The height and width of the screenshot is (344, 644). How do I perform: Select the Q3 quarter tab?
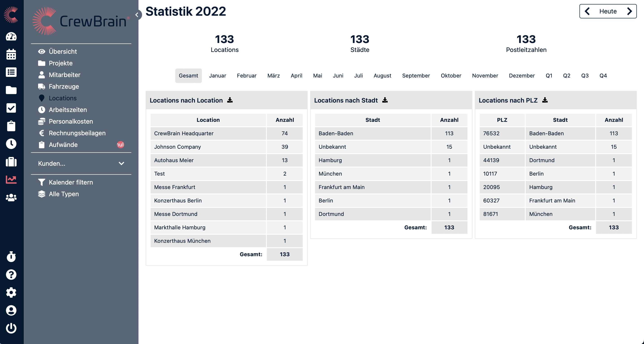584,76
